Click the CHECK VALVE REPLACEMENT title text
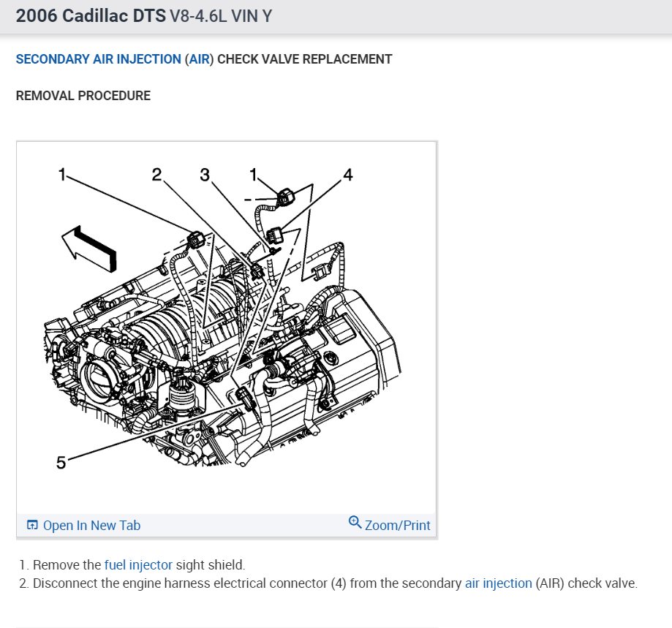The image size is (672, 628). point(305,59)
